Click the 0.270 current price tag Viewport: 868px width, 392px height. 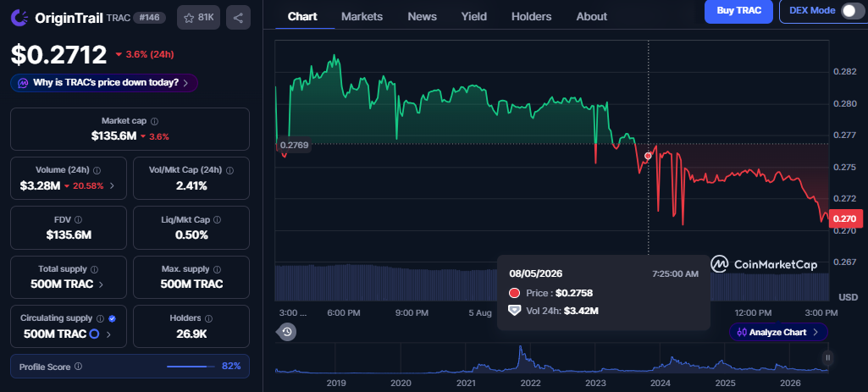click(x=844, y=218)
